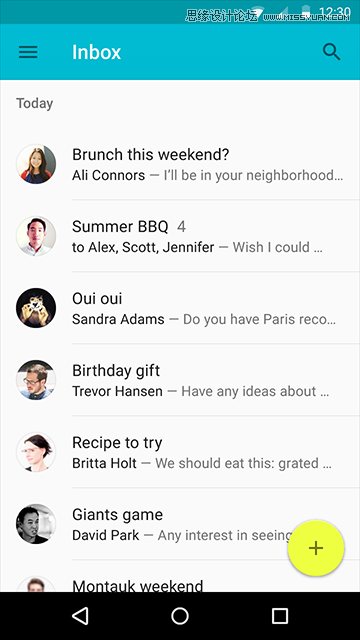
Task: Tap Ali Connors' avatar photo
Action: pos(36,164)
